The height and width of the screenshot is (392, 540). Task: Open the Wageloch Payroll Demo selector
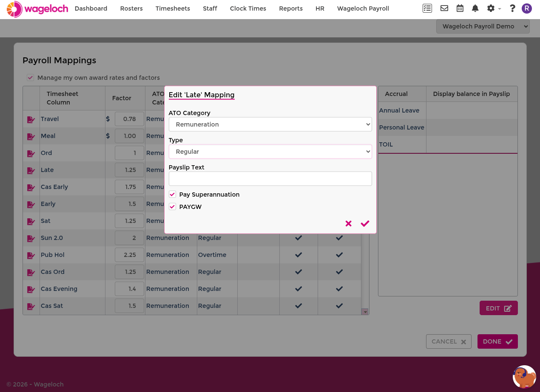pos(483,26)
